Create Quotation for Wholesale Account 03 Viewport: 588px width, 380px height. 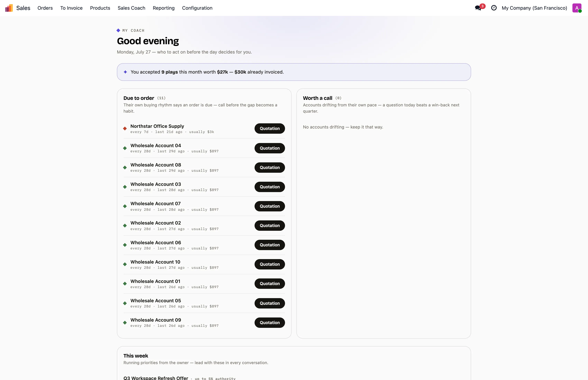[x=270, y=187]
